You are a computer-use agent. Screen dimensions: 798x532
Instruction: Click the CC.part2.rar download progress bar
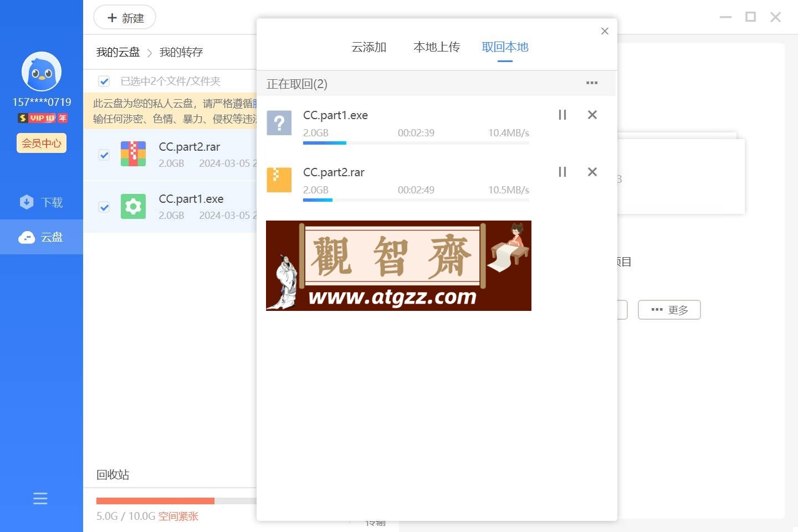pos(416,200)
